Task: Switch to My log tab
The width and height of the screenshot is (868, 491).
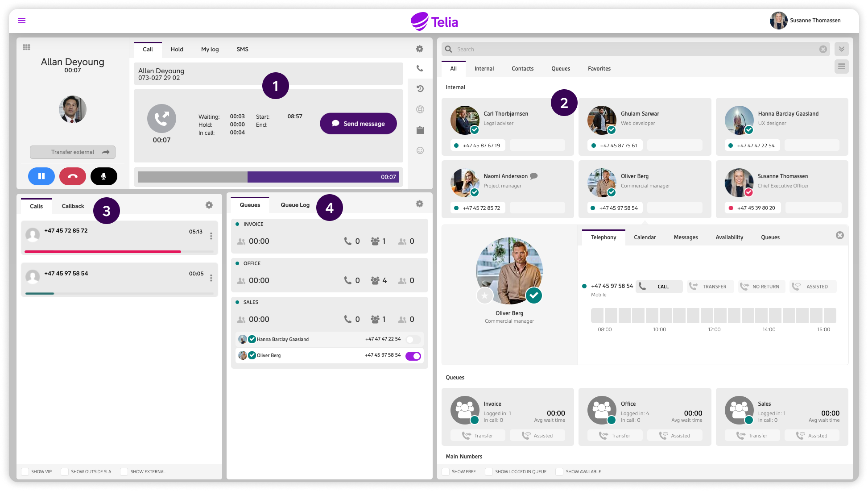Action: click(210, 50)
